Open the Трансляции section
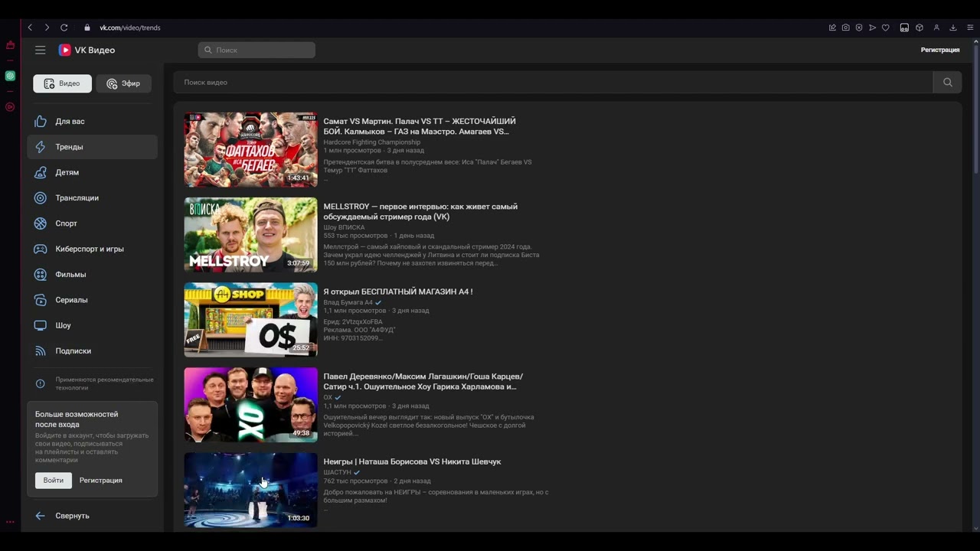This screenshot has width=980, height=551. pos(92,198)
